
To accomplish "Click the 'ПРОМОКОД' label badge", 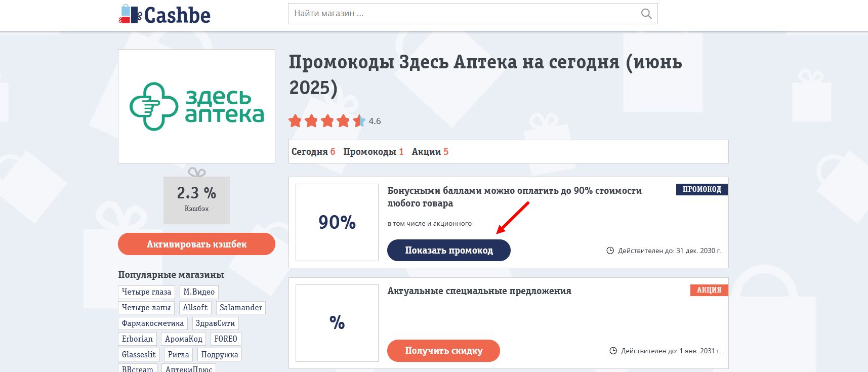I will point(702,189).
